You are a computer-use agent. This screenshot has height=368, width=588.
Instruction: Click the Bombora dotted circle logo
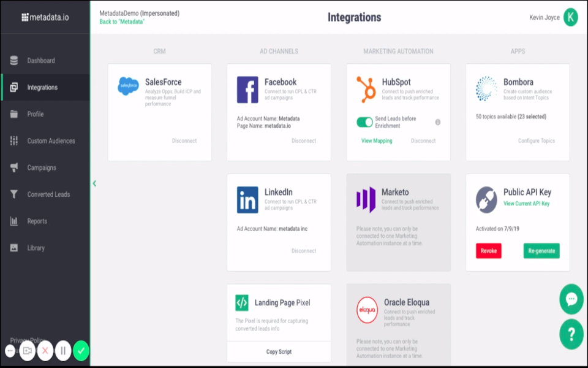(x=486, y=88)
